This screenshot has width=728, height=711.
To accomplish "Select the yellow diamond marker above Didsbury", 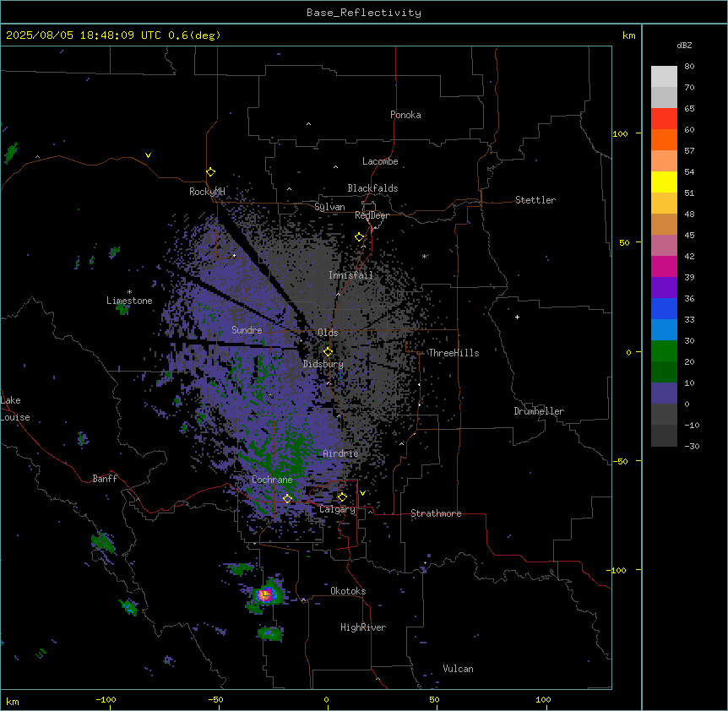I will pyautogui.click(x=328, y=352).
